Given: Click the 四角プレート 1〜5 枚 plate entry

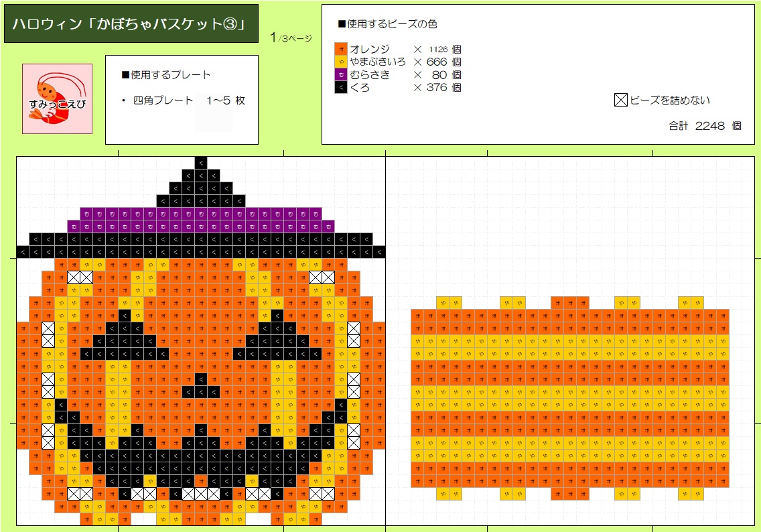Looking at the screenshot, I should (189, 101).
